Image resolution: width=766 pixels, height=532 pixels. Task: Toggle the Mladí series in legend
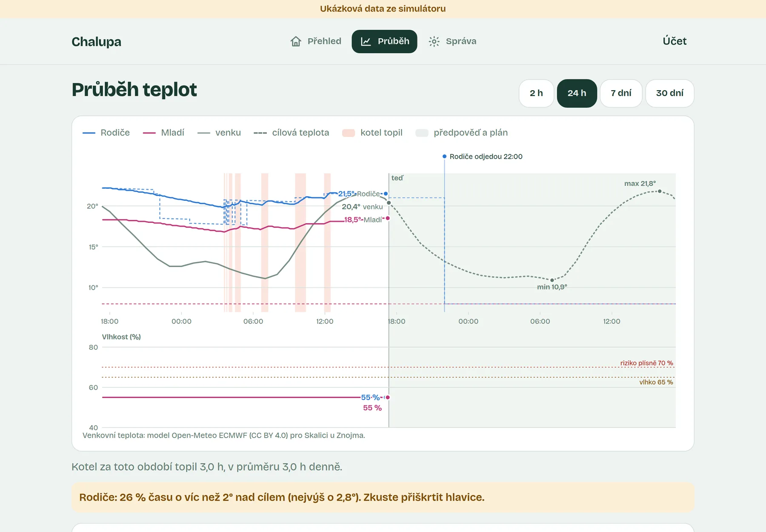point(163,133)
